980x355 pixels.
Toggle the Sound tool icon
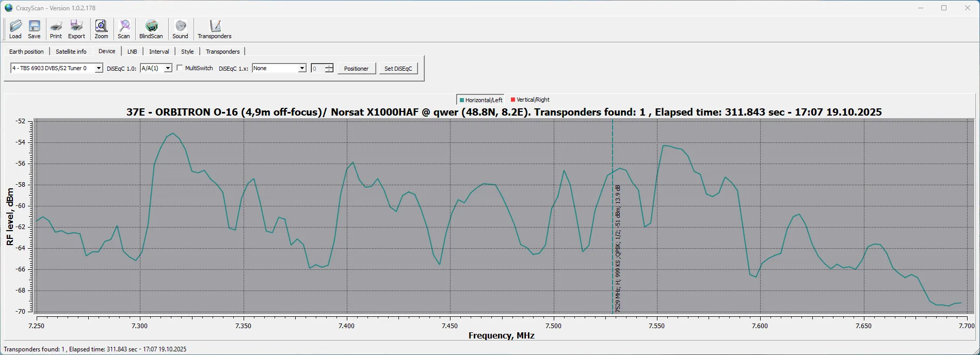click(x=180, y=29)
